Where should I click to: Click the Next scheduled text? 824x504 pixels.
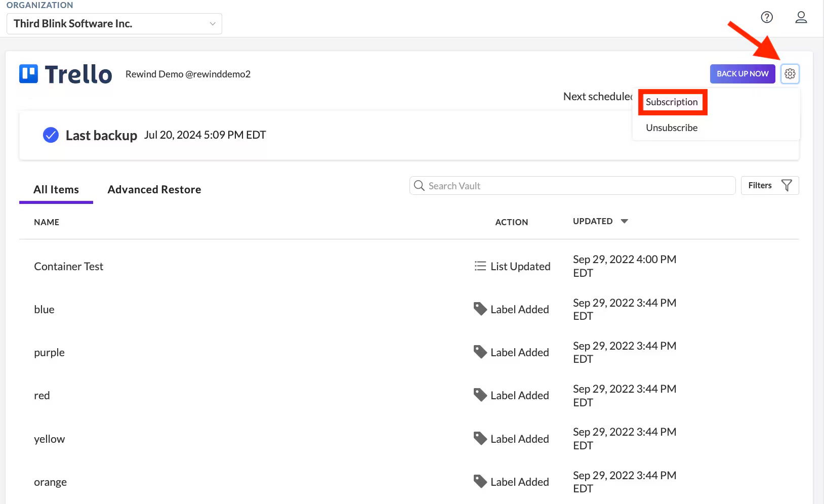tap(598, 96)
